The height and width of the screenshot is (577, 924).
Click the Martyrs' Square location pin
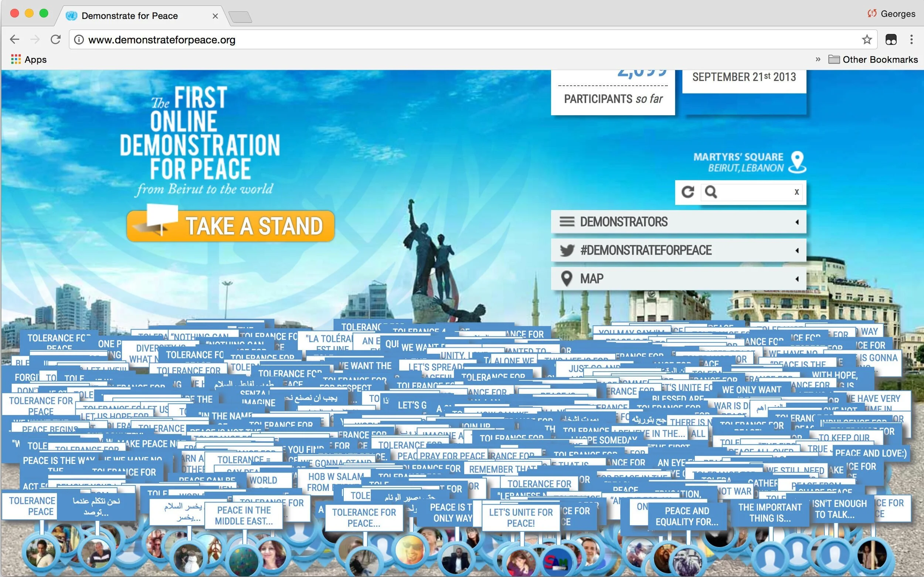tap(797, 162)
